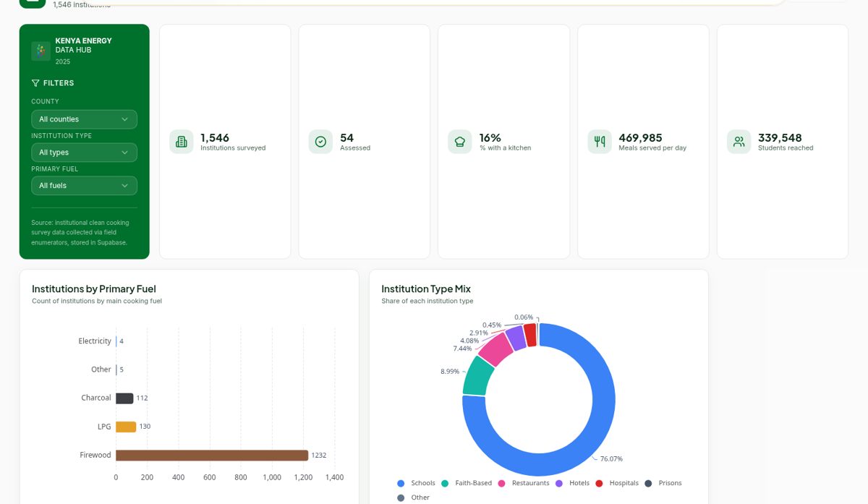Click the utensils icon for Meals served
The width and height of the screenshot is (868, 504).
[600, 142]
